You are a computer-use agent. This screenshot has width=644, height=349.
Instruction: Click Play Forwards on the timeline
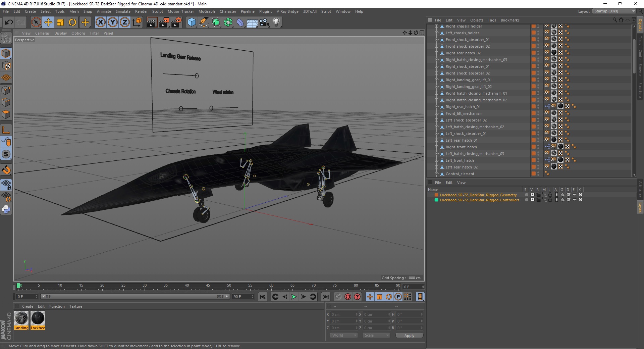[294, 297]
